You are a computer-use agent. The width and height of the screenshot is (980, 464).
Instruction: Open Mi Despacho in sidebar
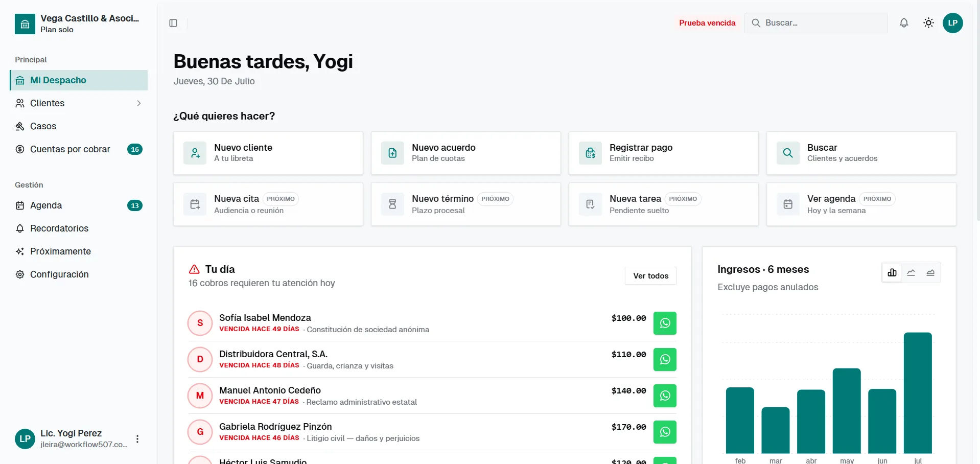tap(79, 80)
